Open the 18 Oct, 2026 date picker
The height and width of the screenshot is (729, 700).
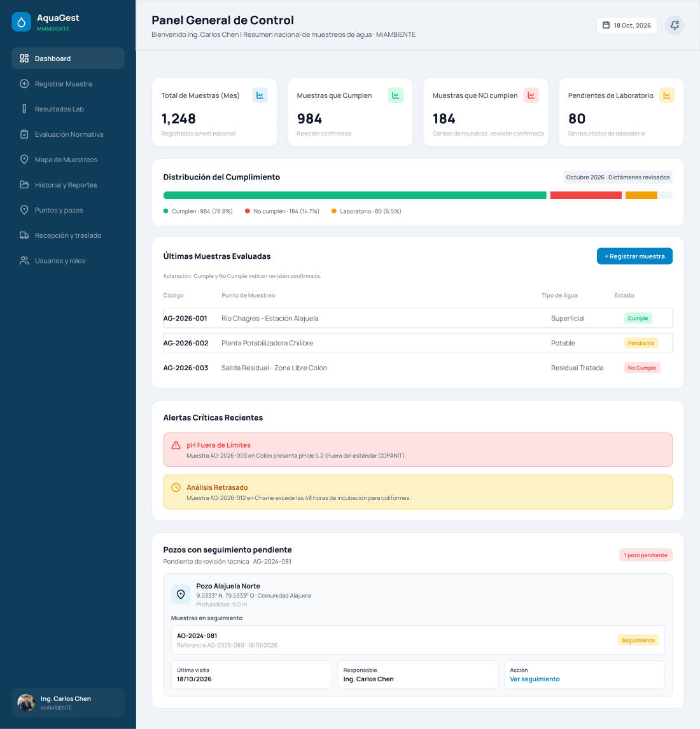(x=627, y=25)
